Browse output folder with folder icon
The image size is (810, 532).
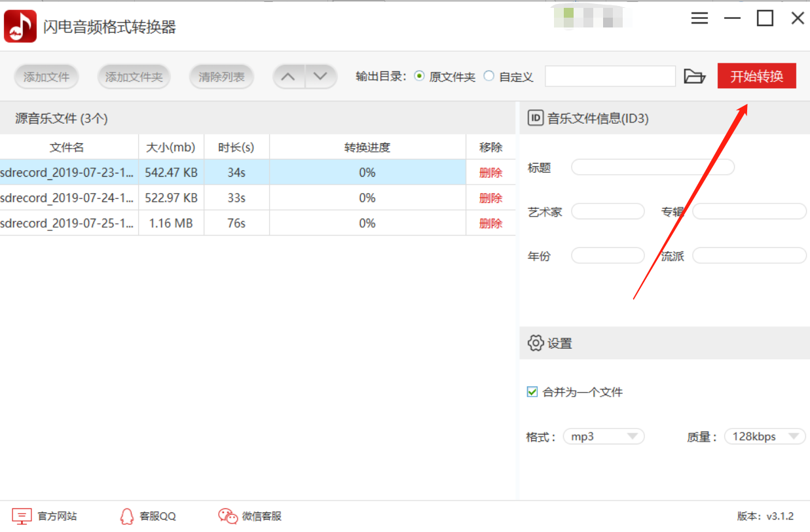694,77
